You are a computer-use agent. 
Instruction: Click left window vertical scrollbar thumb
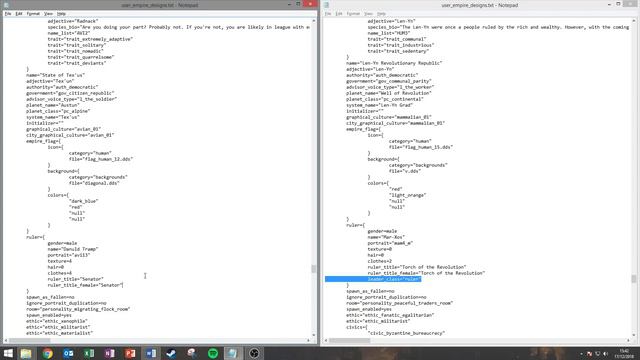(313, 269)
